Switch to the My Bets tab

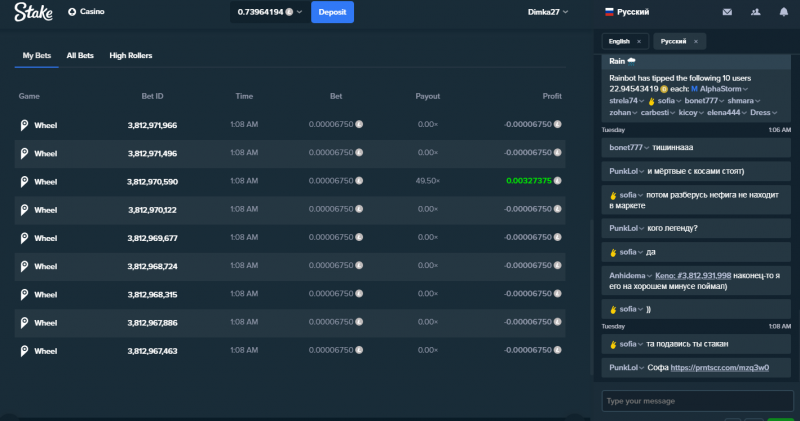point(37,55)
